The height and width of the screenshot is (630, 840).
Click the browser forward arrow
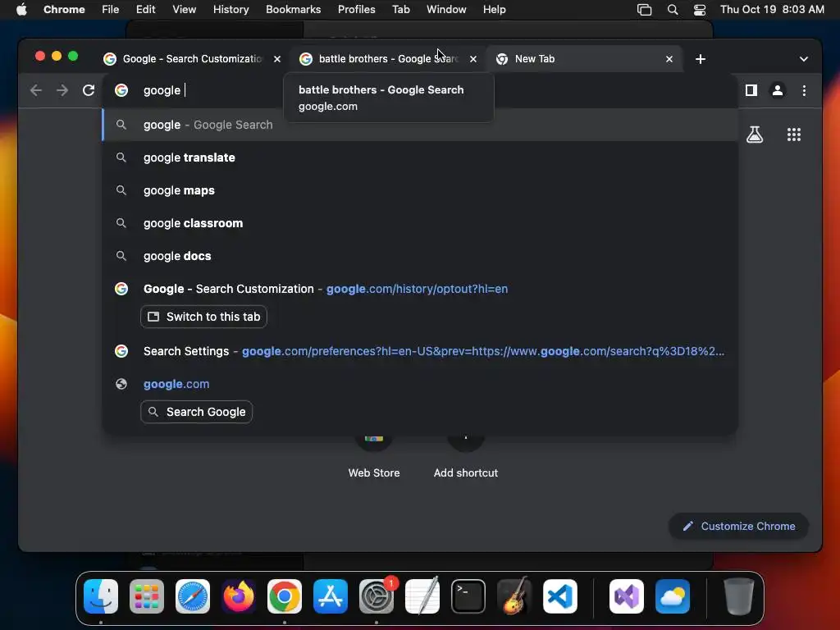pyautogui.click(x=62, y=90)
